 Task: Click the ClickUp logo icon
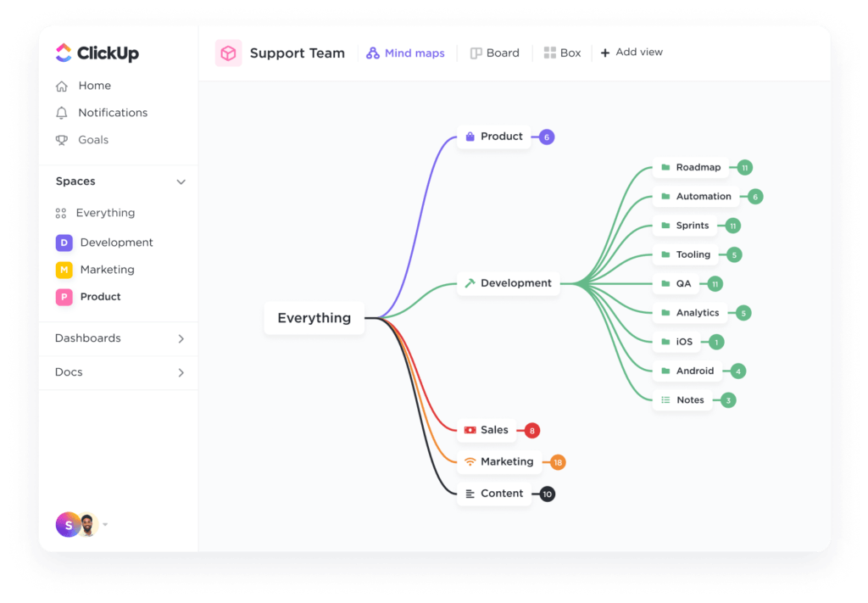click(x=63, y=53)
